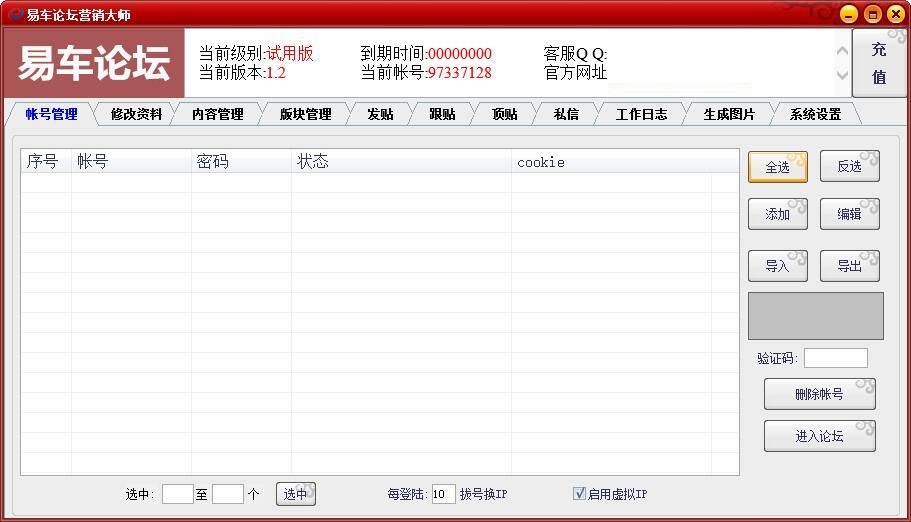The height and width of the screenshot is (522, 911).
Task: Click the 选中 range start field
Action: 177,494
